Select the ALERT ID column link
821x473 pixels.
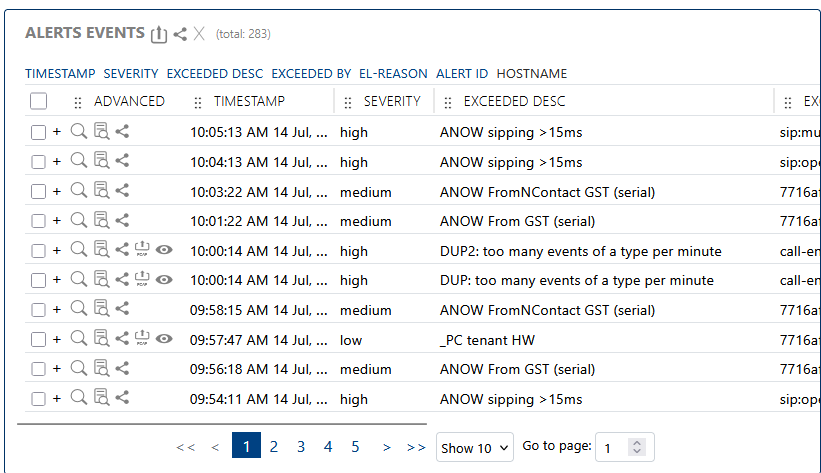(462, 74)
